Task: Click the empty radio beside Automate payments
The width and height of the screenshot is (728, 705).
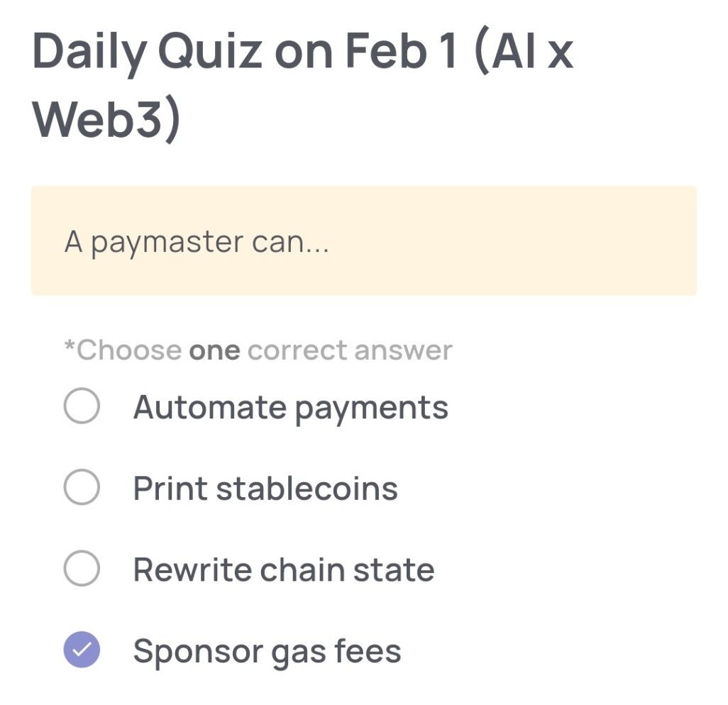Action: tap(83, 406)
